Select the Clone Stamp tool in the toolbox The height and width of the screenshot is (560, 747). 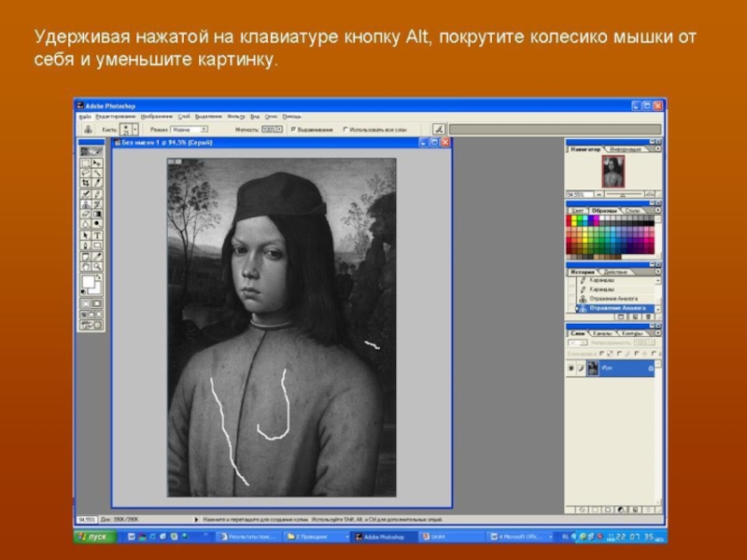click(86, 203)
